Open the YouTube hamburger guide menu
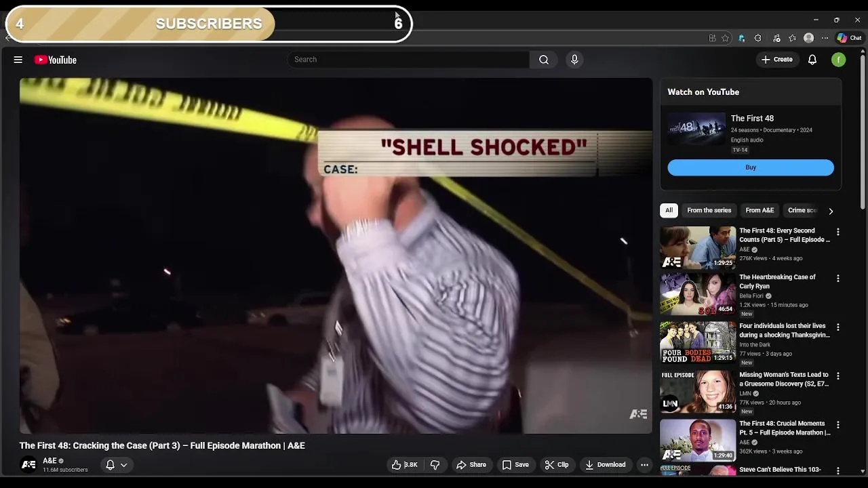Screen dimensions: 868x488 pos(18,60)
